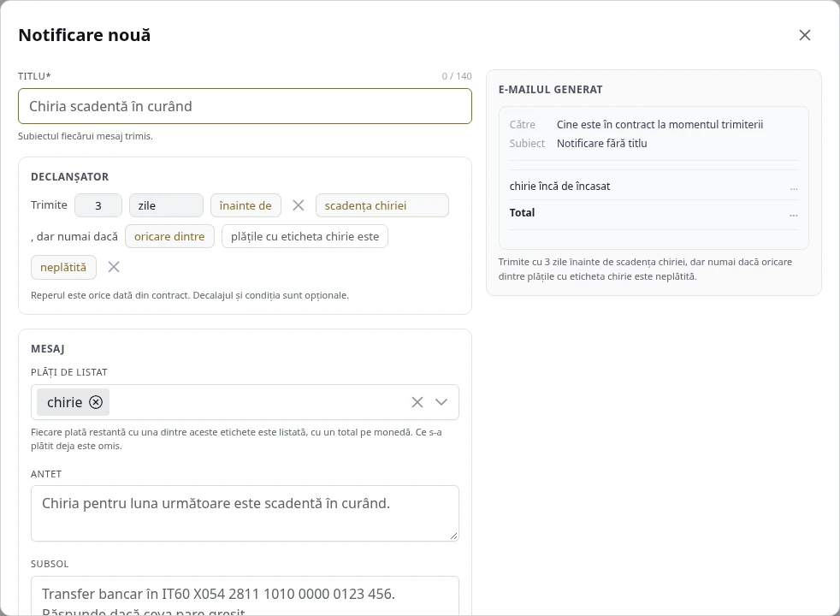Remove the condition with the X after neplătită
Viewport: 840px width, 616px height.
coord(114,267)
